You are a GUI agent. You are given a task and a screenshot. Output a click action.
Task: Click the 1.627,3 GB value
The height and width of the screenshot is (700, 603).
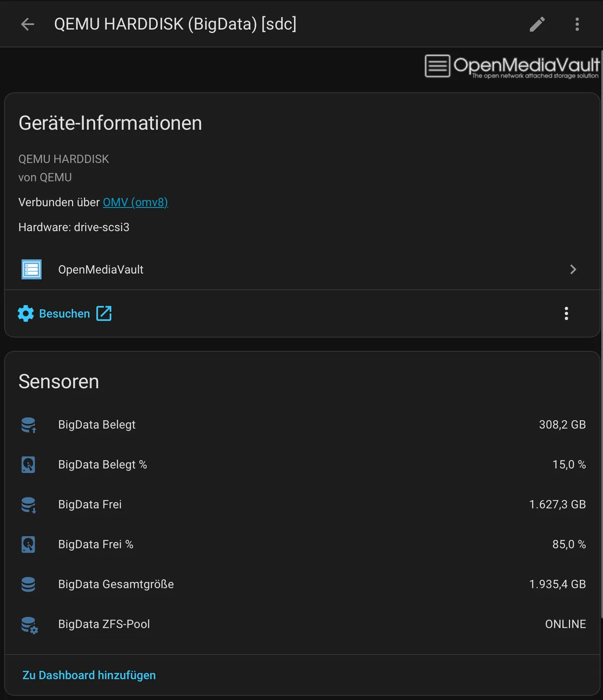(557, 504)
